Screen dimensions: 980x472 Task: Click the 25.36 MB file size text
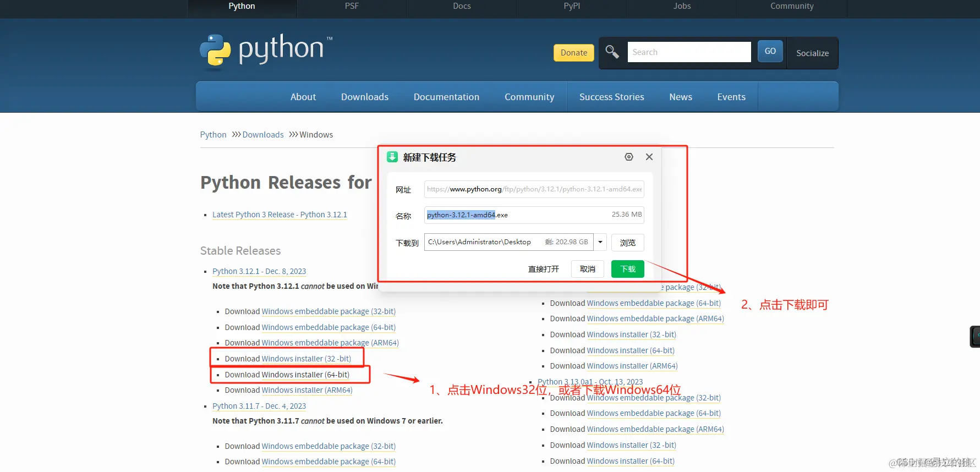pos(627,215)
